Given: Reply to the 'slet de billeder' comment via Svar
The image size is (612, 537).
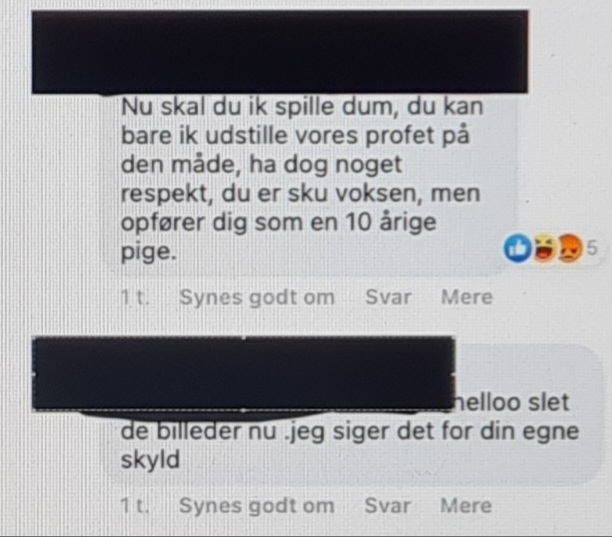Looking at the screenshot, I should pos(387,505).
